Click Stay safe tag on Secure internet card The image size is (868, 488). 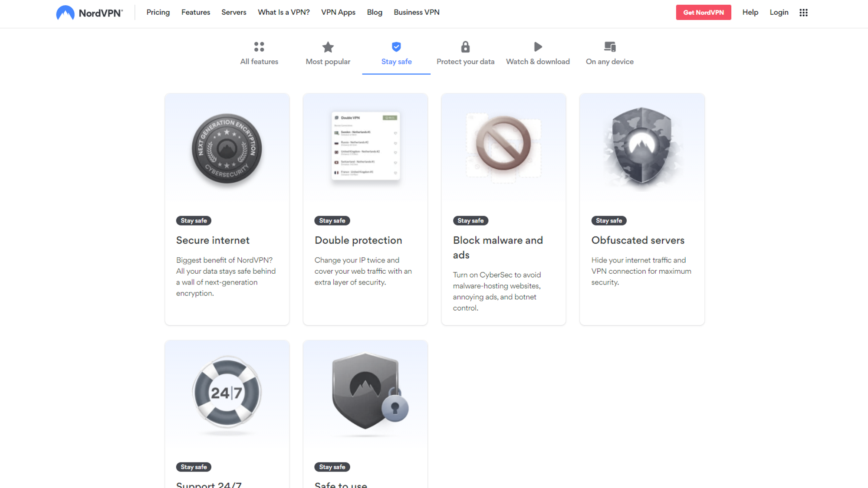coord(194,220)
